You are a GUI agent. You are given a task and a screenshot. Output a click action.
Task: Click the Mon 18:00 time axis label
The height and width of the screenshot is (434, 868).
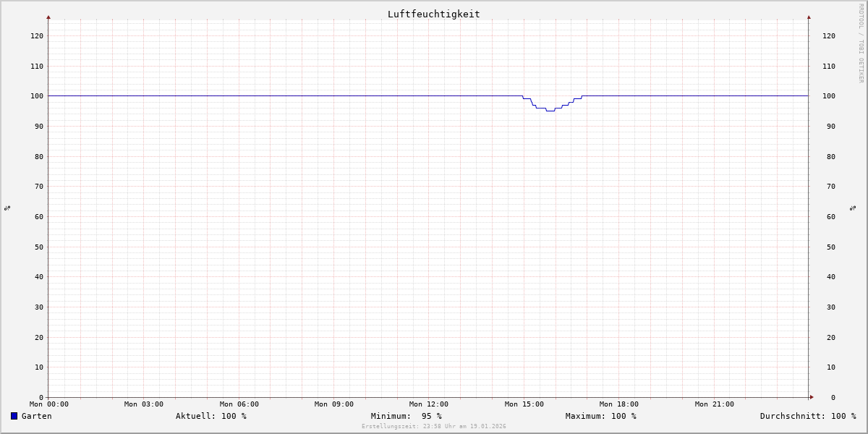(x=619, y=404)
